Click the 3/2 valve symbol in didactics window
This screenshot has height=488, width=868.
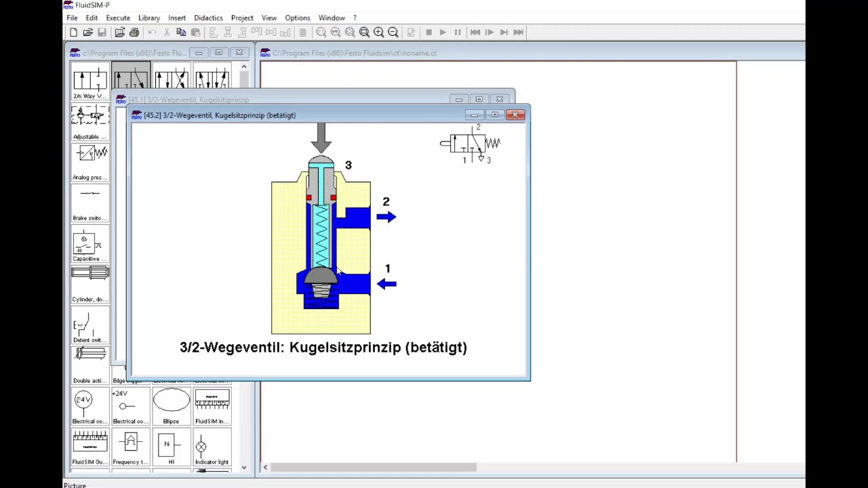coord(471,144)
